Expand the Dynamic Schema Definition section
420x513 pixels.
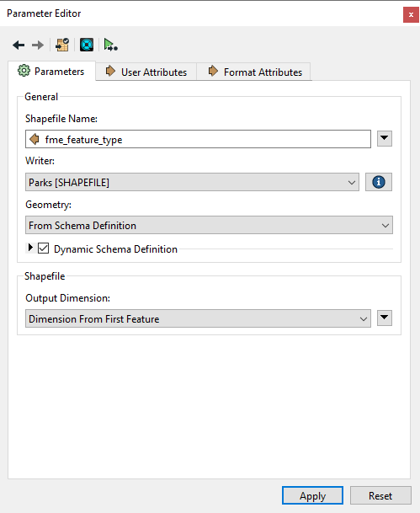pos(30,248)
